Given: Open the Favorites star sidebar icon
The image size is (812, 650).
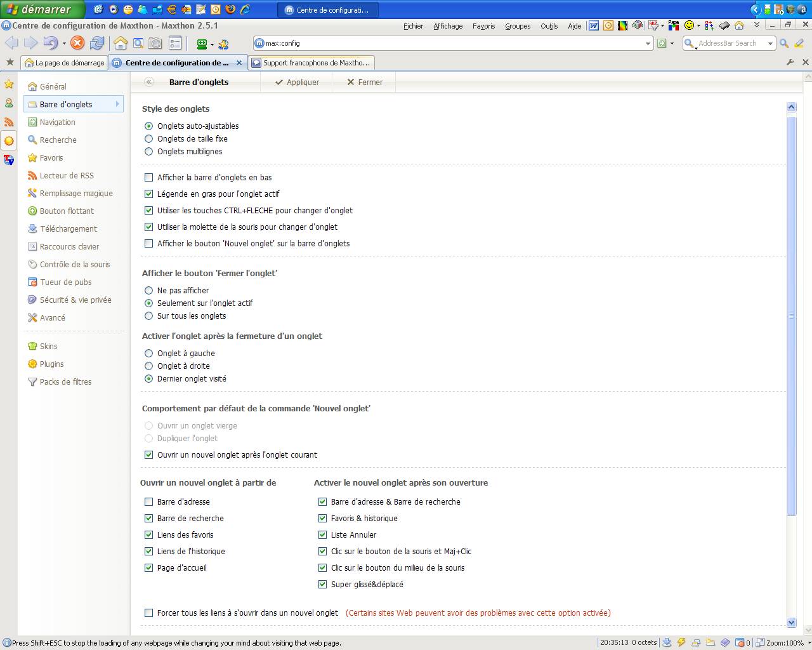Looking at the screenshot, I should click(x=9, y=84).
